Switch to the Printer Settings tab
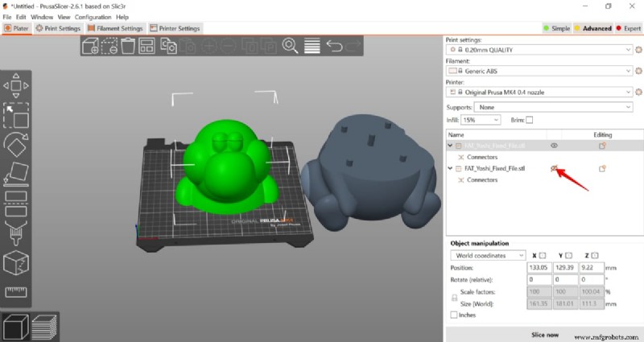The width and height of the screenshot is (644, 342). point(175,28)
